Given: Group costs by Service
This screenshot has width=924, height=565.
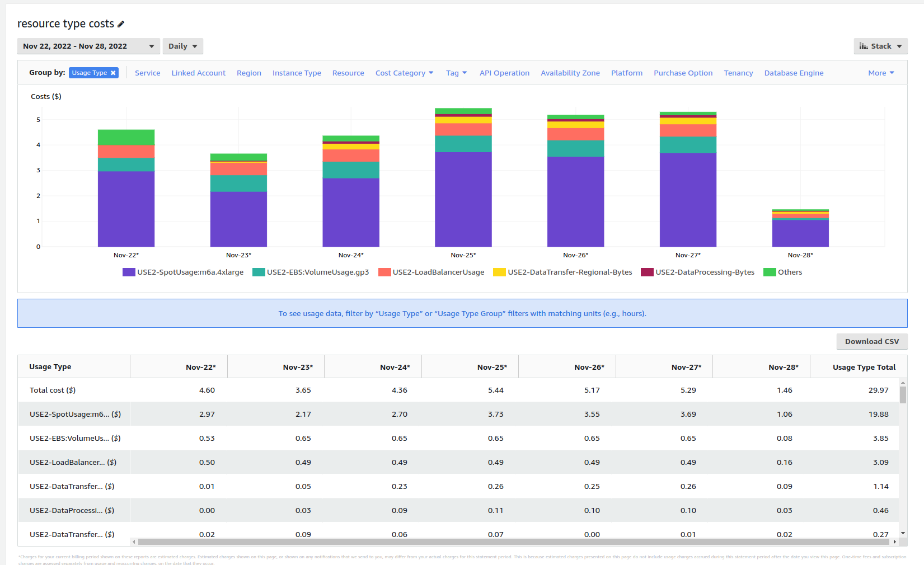Looking at the screenshot, I should tap(147, 73).
